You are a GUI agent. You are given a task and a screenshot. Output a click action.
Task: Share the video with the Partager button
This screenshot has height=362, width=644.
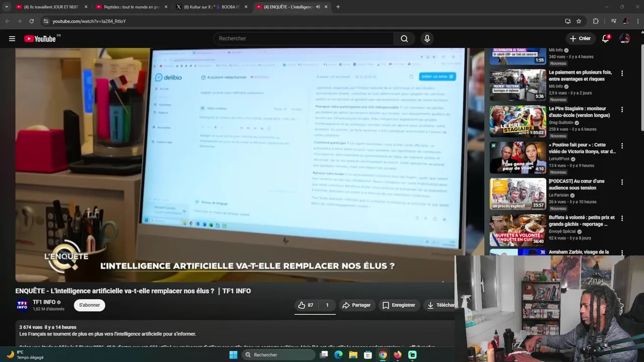click(356, 305)
